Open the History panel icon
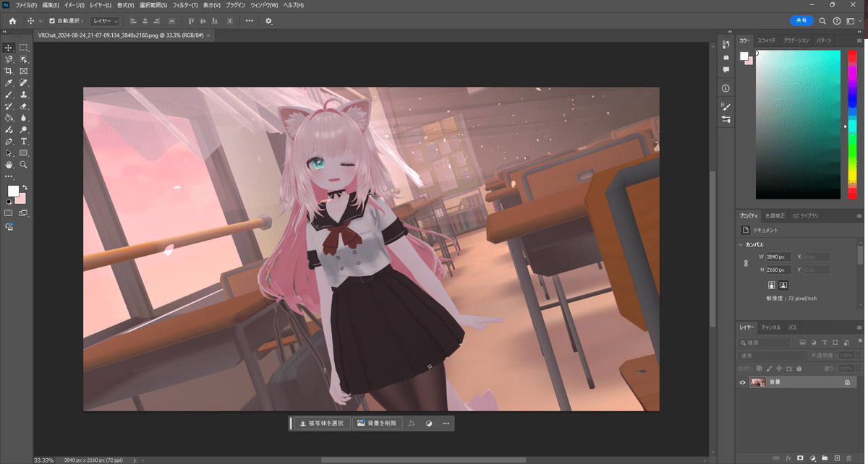 point(726,45)
